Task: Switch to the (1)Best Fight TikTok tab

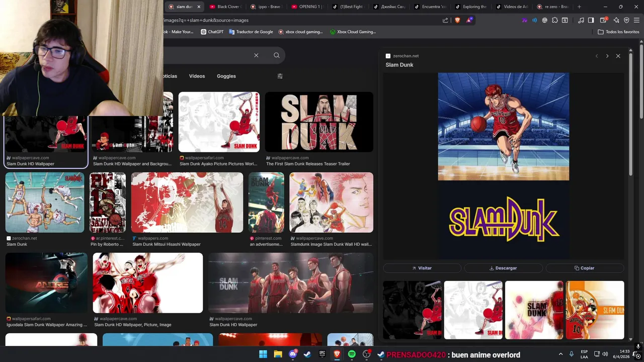Action: (348, 7)
